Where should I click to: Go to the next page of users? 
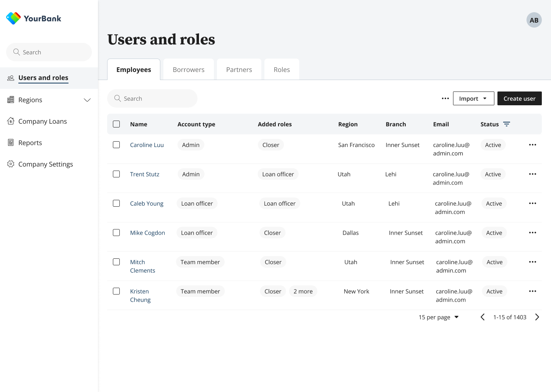point(537,317)
